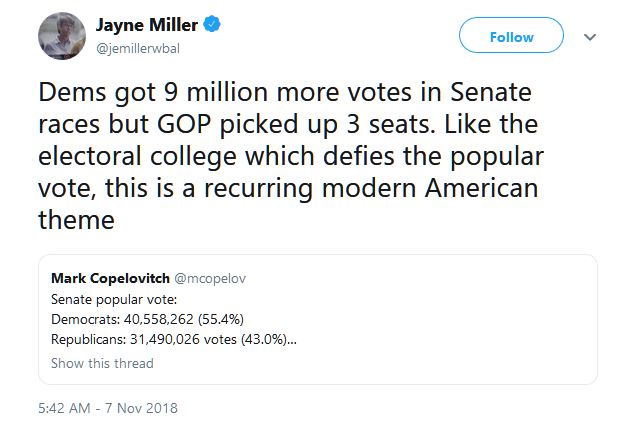This screenshot has height=425, width=637.
Task: Click the tweet line 'vote, this is a recurring'
Action: click(x=289, y=189)
